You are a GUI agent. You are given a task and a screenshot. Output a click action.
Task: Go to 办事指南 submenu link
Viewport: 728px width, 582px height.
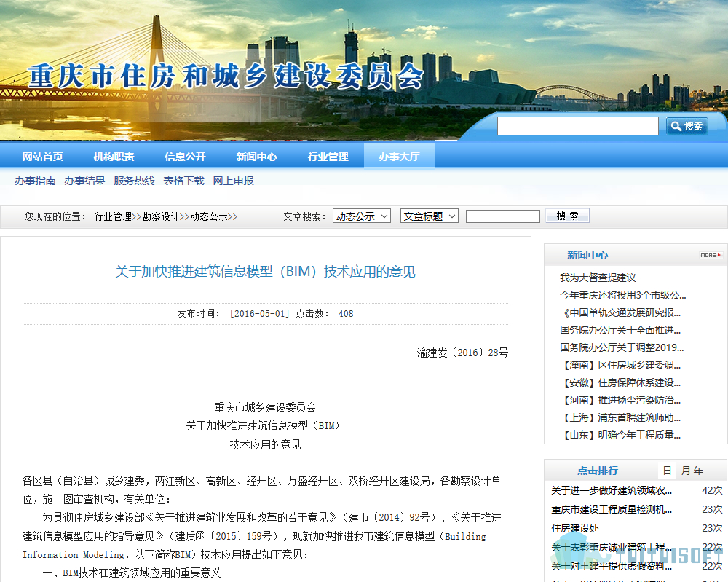click(35, 181)
